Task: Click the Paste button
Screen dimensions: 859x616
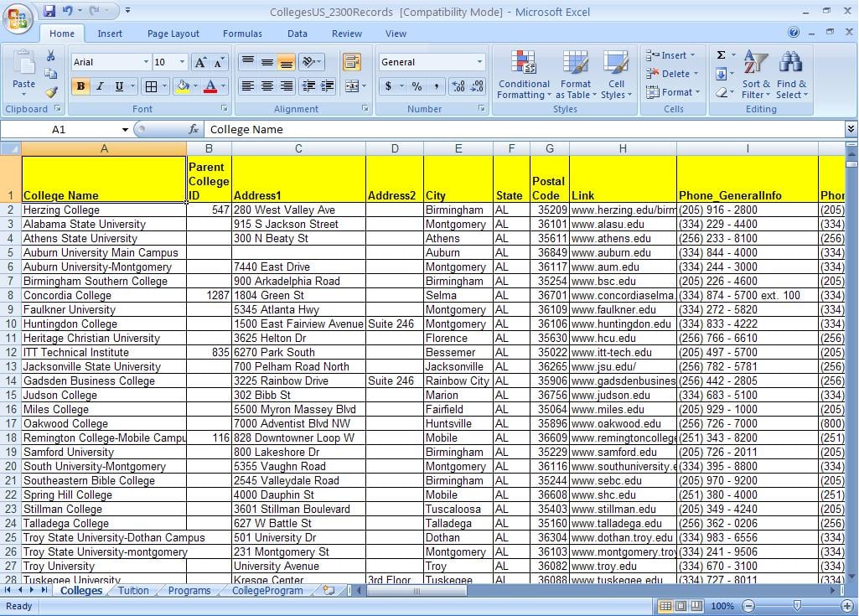Action: click(23, 74)
